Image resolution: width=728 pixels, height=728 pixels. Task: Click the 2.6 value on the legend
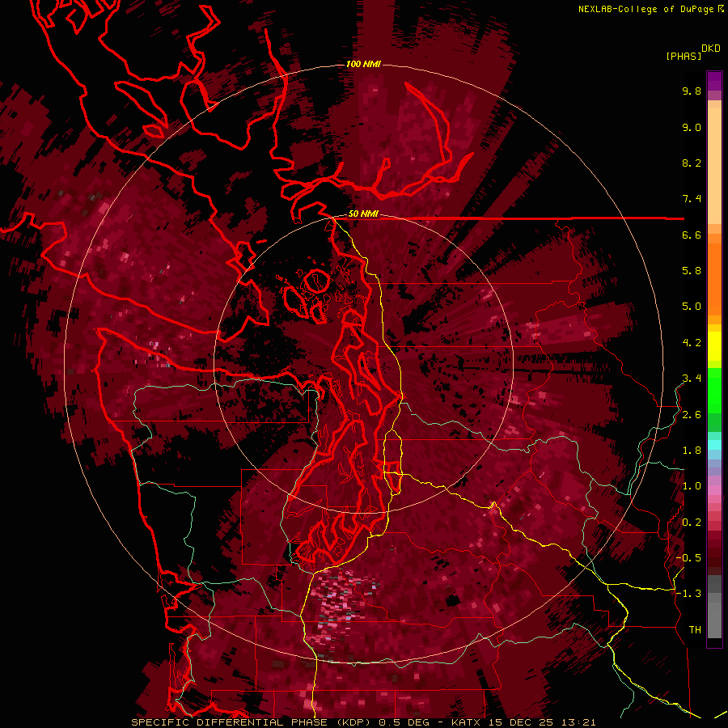pyautogui.click(x=692, y=415)
